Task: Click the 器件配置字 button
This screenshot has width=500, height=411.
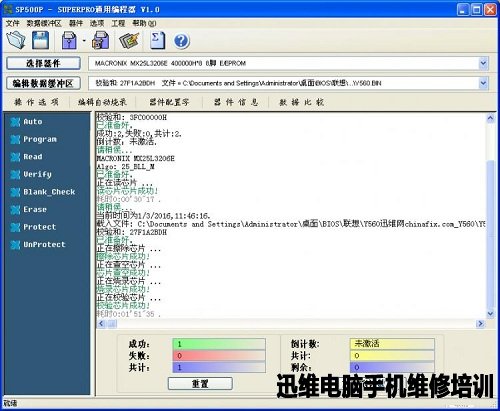Action: coord(169,102)
